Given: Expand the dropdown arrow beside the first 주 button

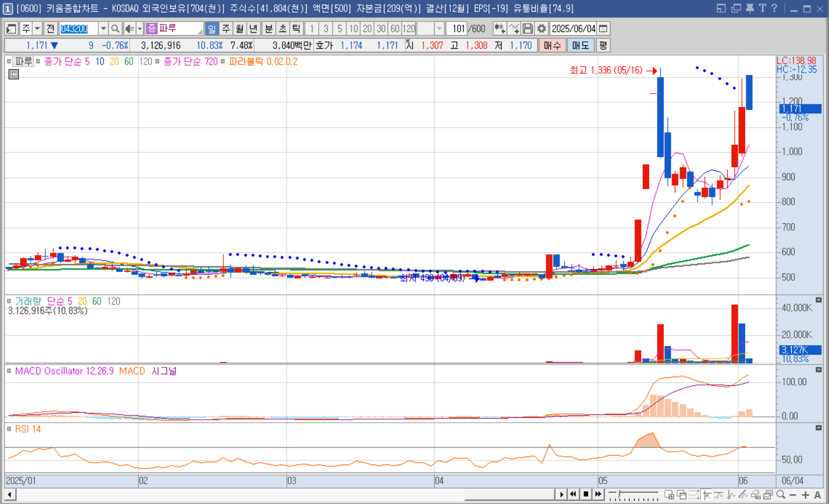Looking at the screenshot, I should [37, 28].
